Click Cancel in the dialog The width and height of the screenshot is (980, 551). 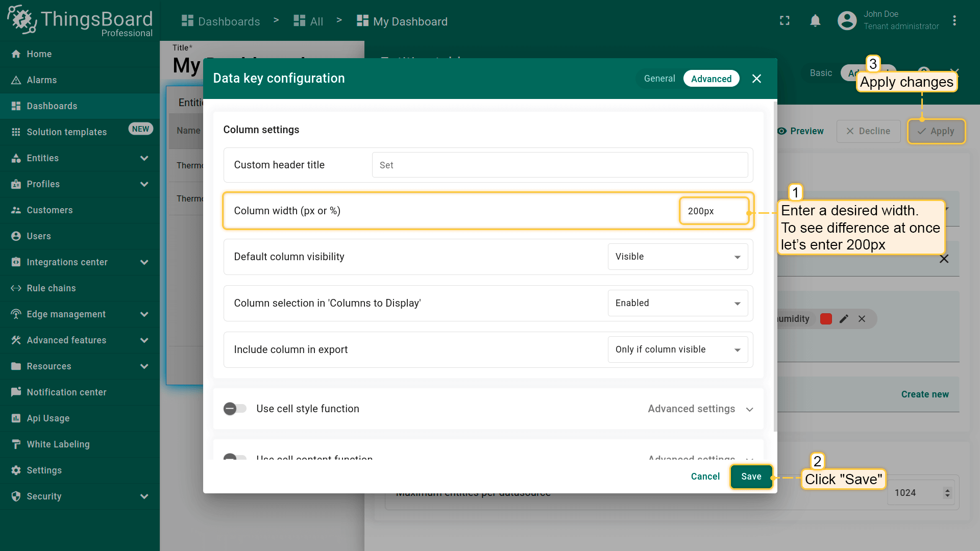pos(705,477)
